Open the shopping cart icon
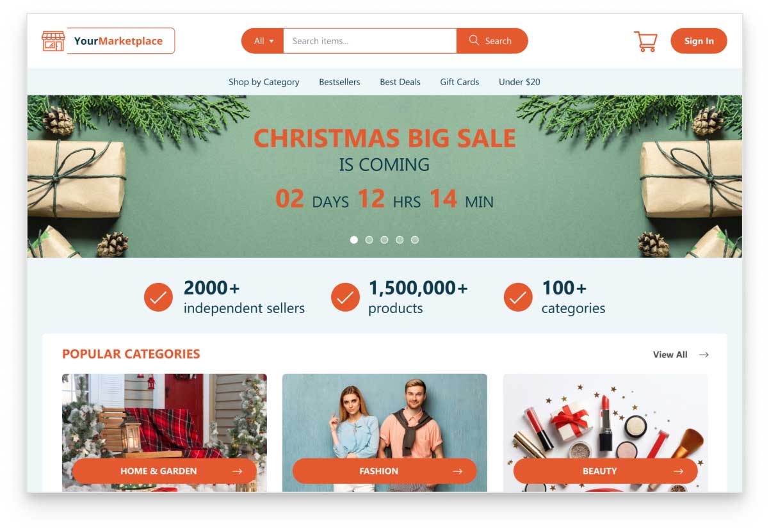769x532 pixels. 645,42
